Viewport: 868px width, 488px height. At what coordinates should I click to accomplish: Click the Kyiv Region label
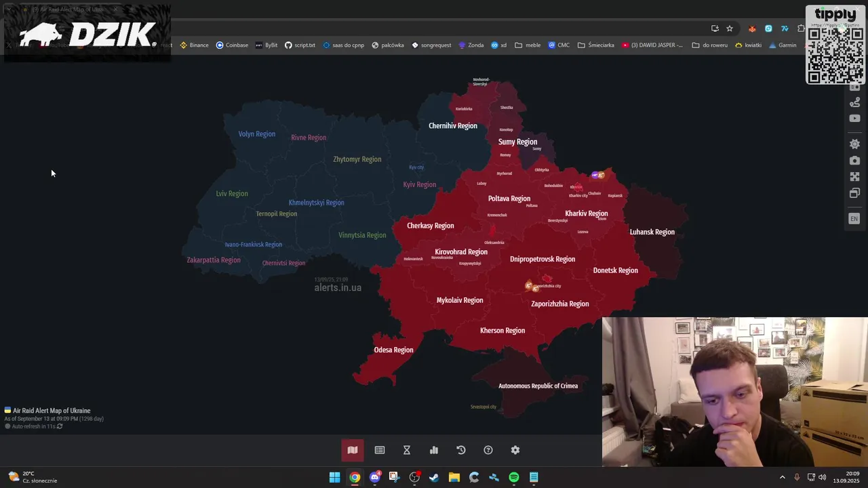coord(420,185)
